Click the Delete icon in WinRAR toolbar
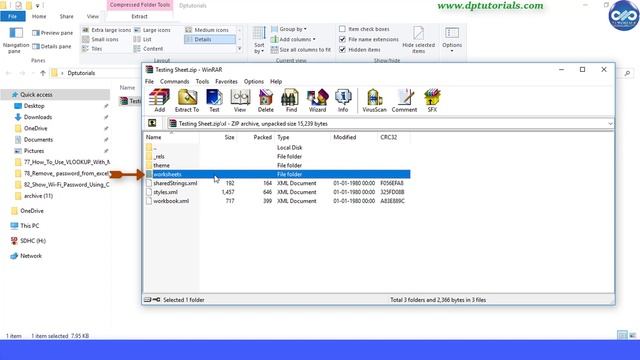 tap(266, 100)
